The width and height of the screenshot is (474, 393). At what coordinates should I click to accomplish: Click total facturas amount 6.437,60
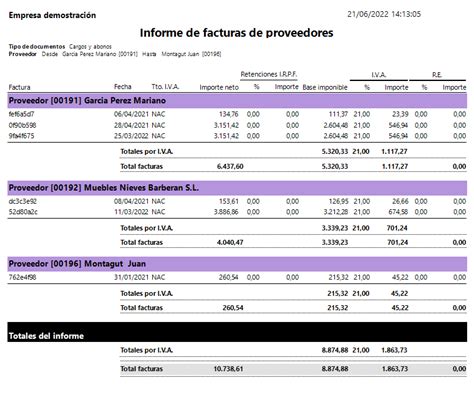230,166
